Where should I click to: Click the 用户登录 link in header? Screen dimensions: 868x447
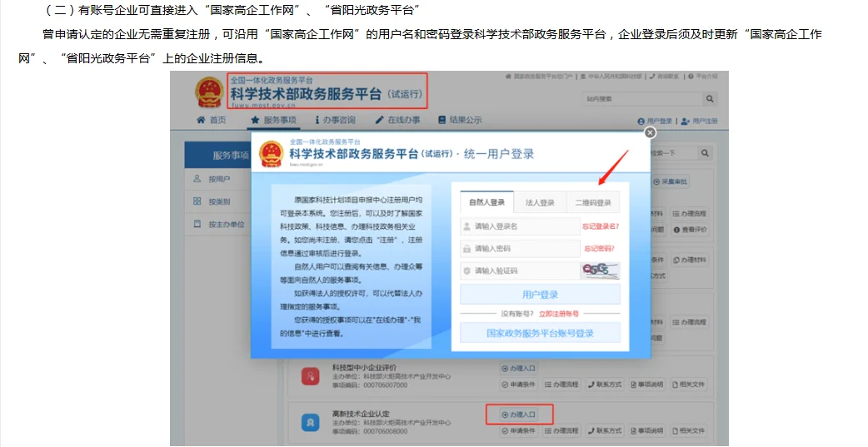tap(655, 122)
